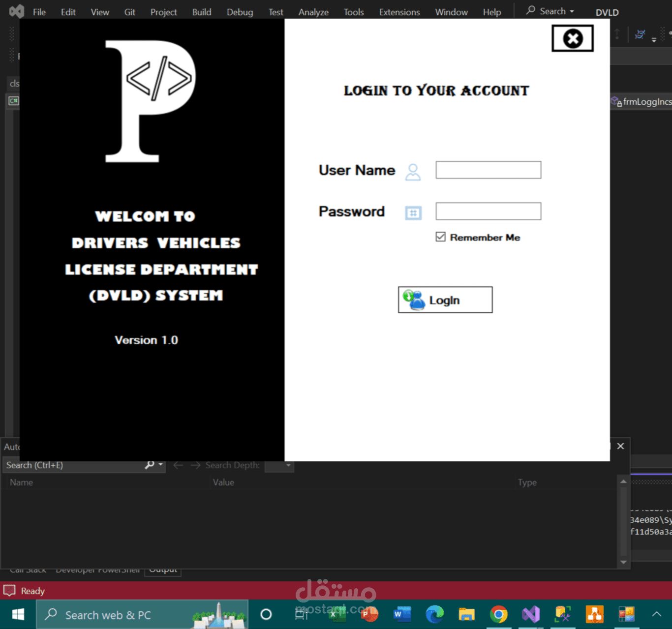Click the orange diagram app taskbar icon
Viewport: 672px width, 629px height.
pos(595,614)
